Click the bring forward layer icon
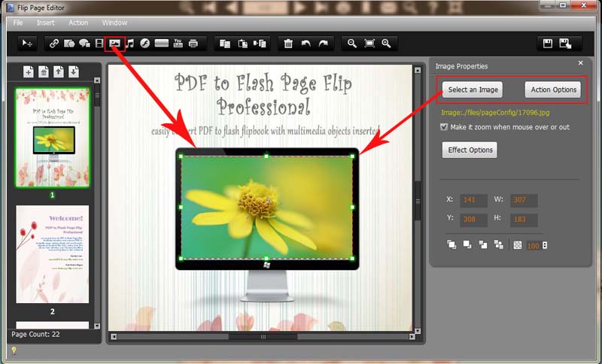Screen dimensions: 602x364 (467, 244)
